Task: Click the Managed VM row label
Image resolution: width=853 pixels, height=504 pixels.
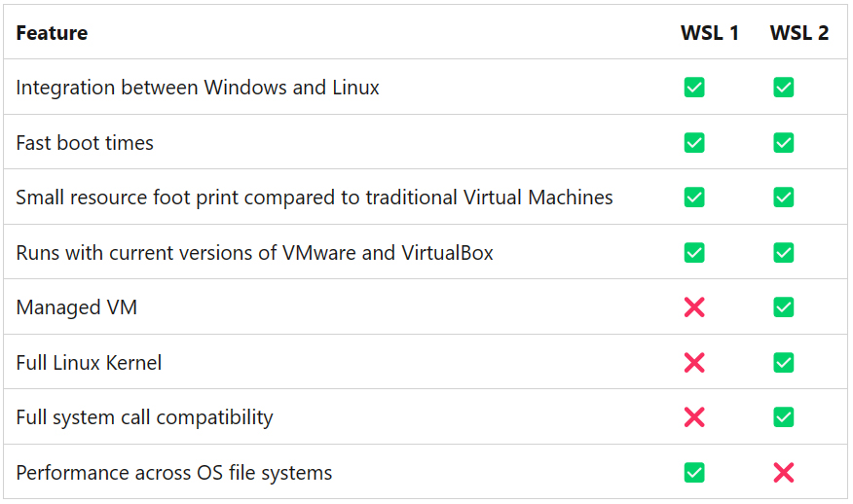Action: pyautogui.click(x=76, y=307)
